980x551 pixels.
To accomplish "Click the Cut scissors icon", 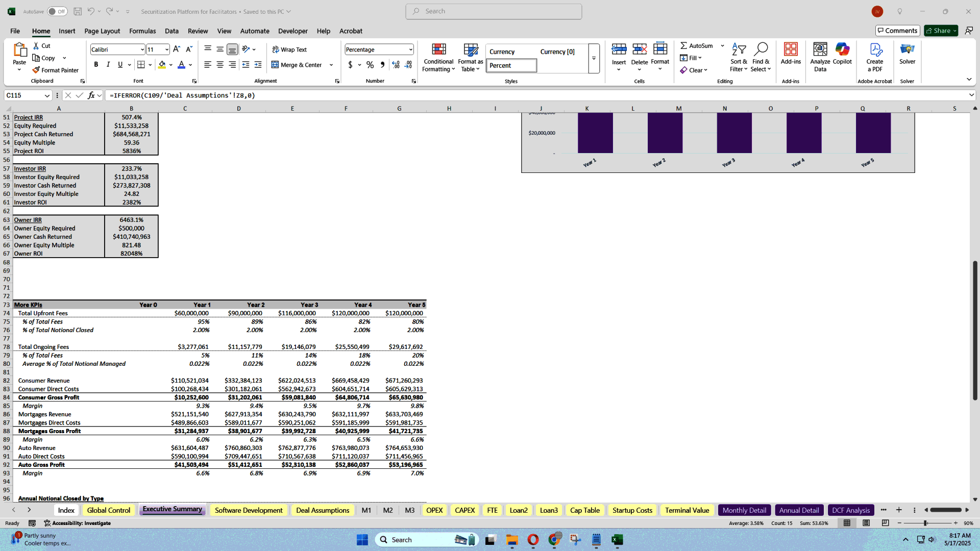I will pos(36,46).
